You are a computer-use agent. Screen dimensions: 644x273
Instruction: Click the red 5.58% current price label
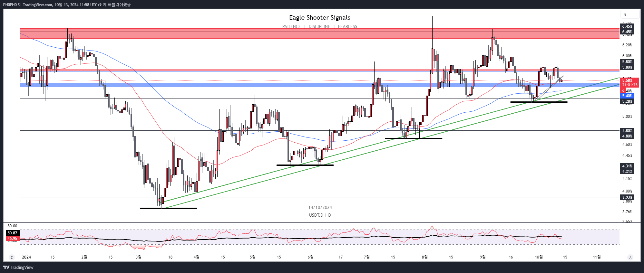(x=629, y=80)
